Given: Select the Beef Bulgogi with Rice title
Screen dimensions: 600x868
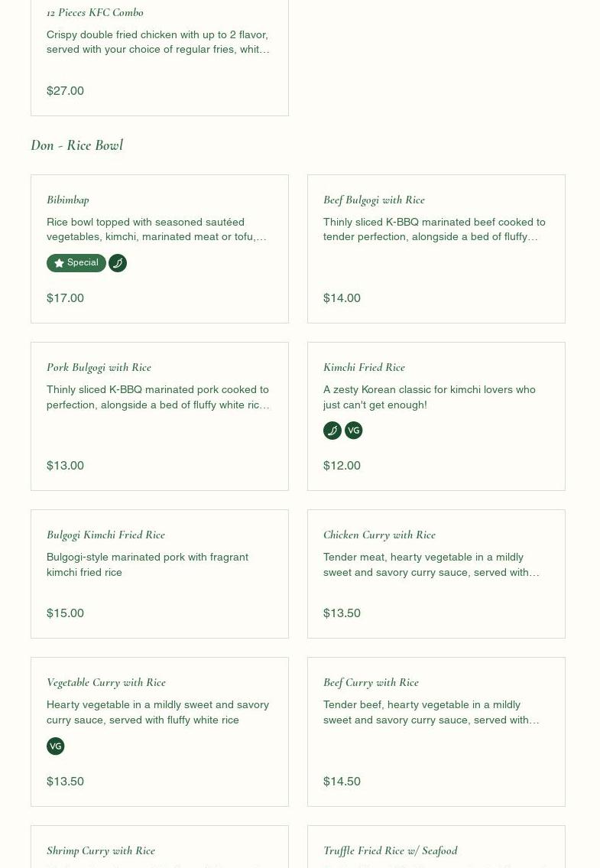Looking at the screenshot, I should (x=374, y=200).
